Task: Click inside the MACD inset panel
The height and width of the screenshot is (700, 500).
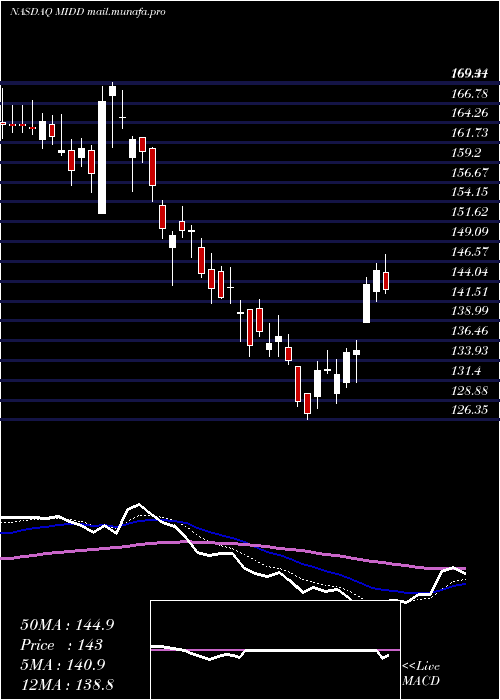Action: point(275,650)
